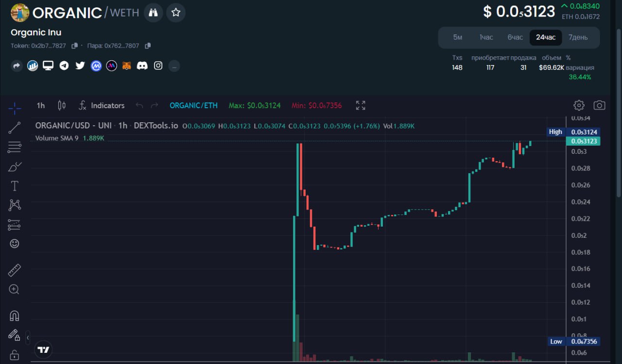Image resolution: width=622 pixels, height=364 pixels.
Task: Click the Txs count 148
Action: click(x=457, y=67)
